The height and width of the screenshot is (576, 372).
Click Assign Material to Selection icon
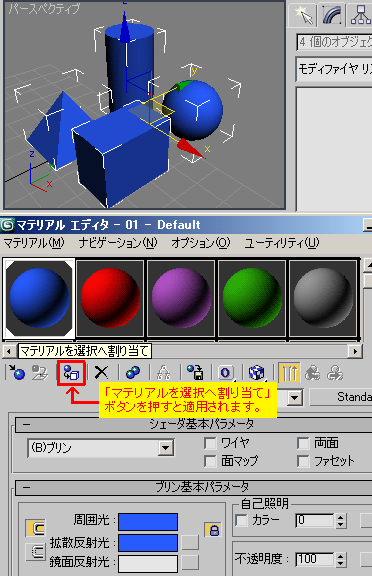point(71,373)
